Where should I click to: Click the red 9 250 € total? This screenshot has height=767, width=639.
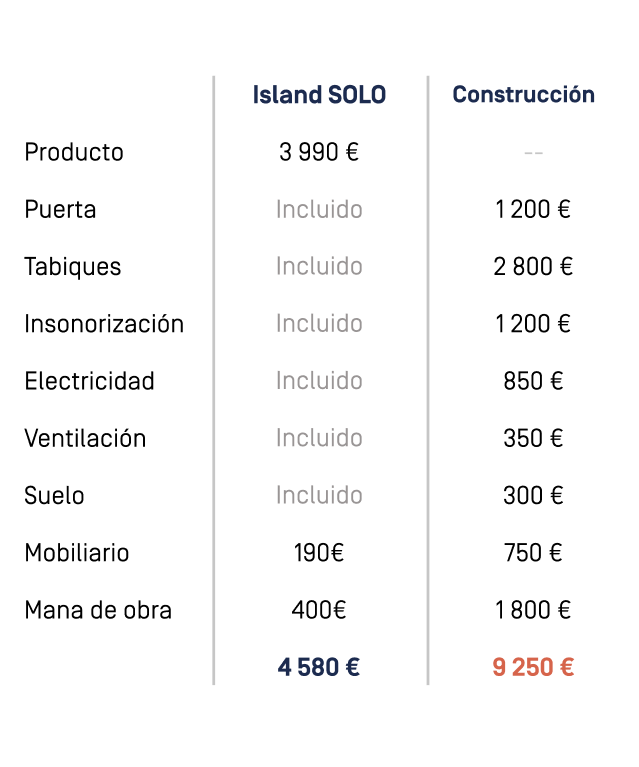(x=533, y=668)
